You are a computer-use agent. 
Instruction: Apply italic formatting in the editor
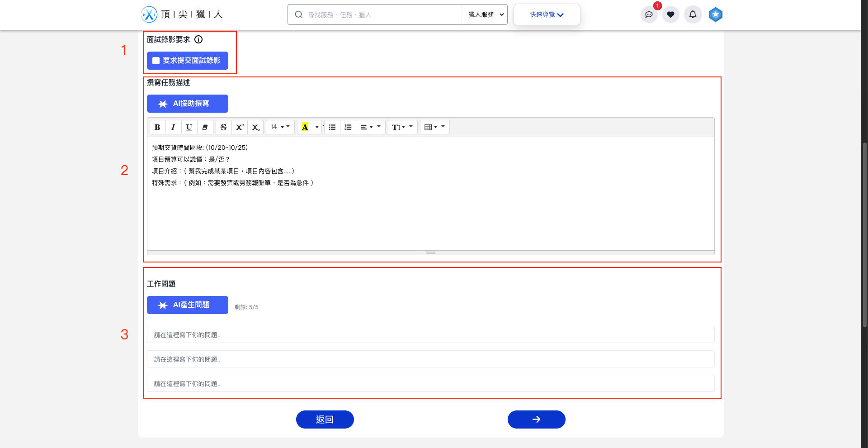(173, 127)
